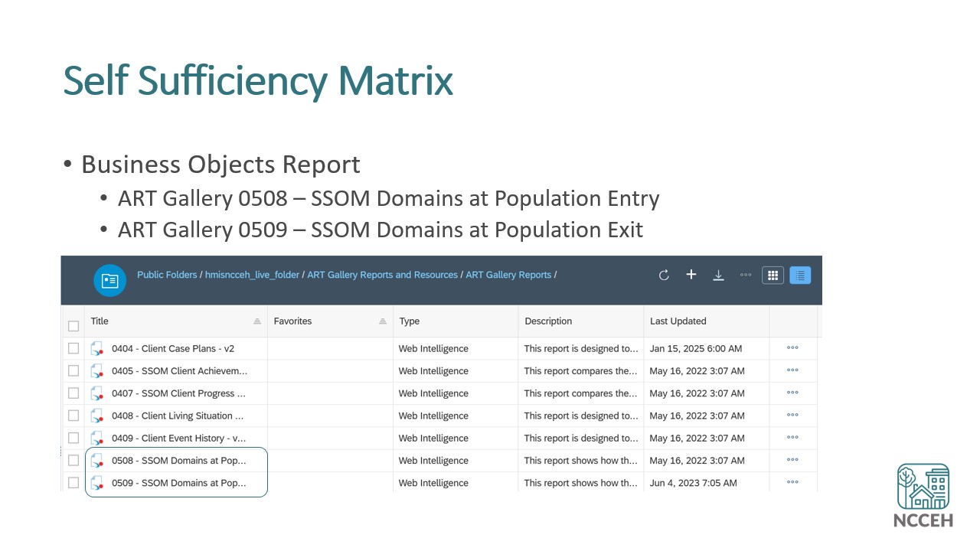Click the document icon of 0408 report
Screen dimensions: 980x551
click(97, 416)
